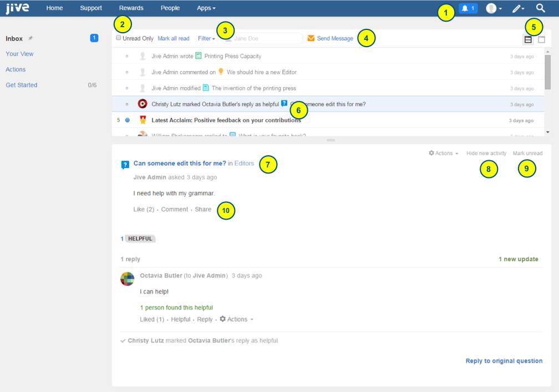Switch to split-pane inbox view
Viewport: 559px width, 392px height.
pyautogui.click(x=528, y=39)
